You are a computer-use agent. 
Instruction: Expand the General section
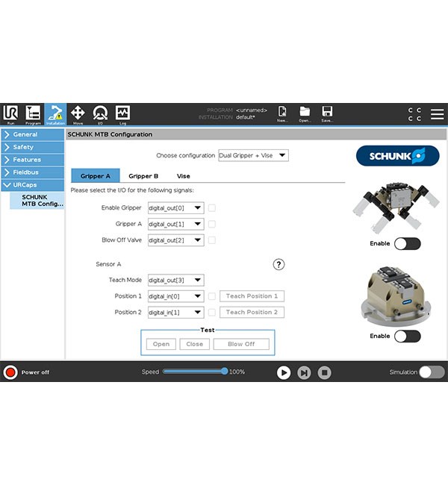[33, 134]
